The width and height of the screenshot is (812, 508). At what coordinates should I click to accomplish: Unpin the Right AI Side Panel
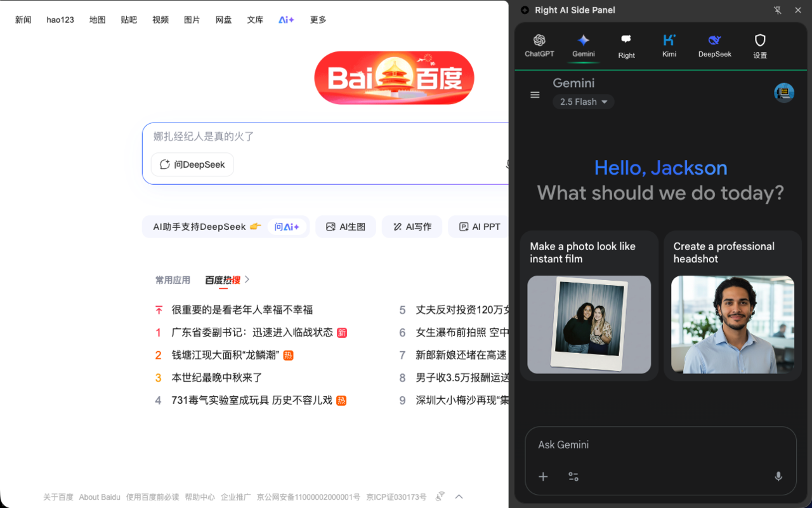click(x=778, y=10)
